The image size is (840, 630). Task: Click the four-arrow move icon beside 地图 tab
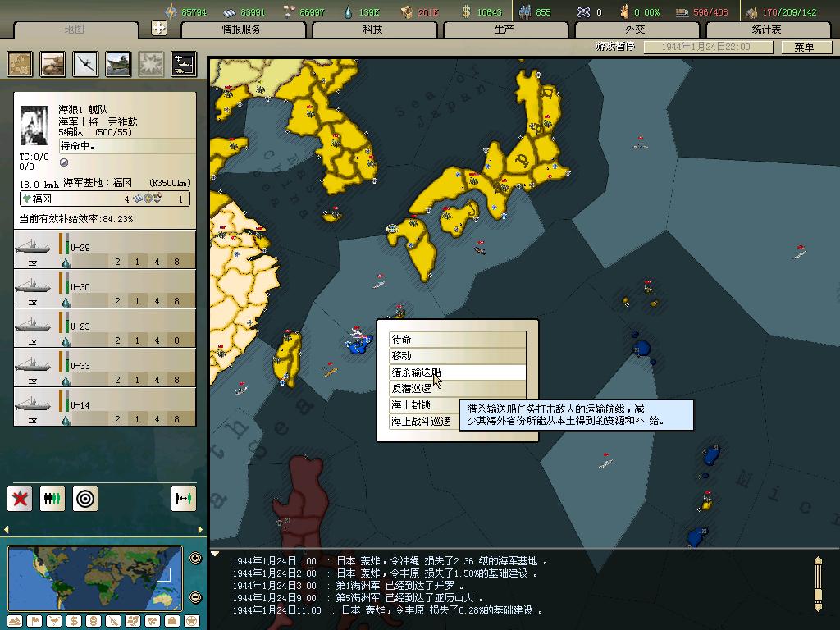[x=159, y=28]
